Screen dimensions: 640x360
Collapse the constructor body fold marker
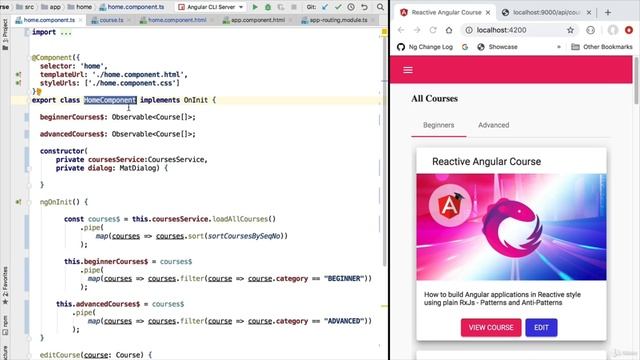coord(29,168)
